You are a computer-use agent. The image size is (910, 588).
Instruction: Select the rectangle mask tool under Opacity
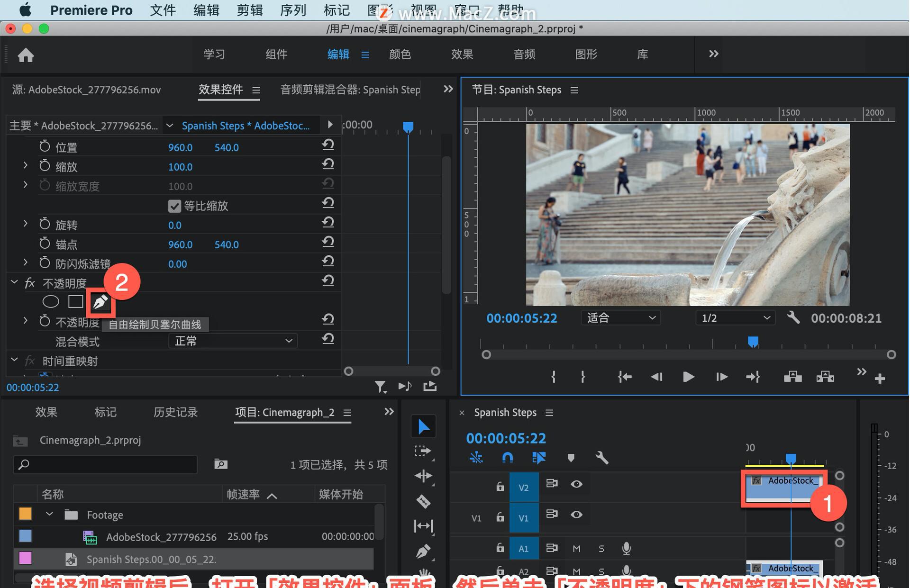[x=75, y=301]
